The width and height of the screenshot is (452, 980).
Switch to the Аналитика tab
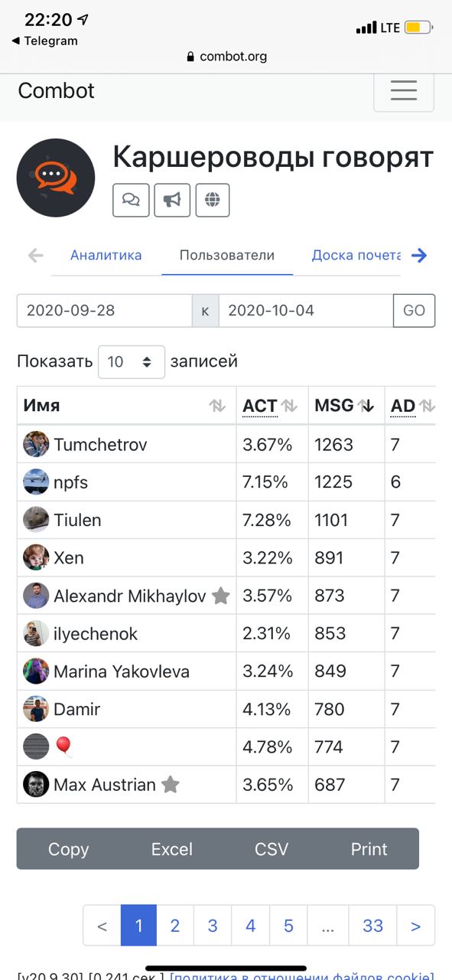(106, 256)
